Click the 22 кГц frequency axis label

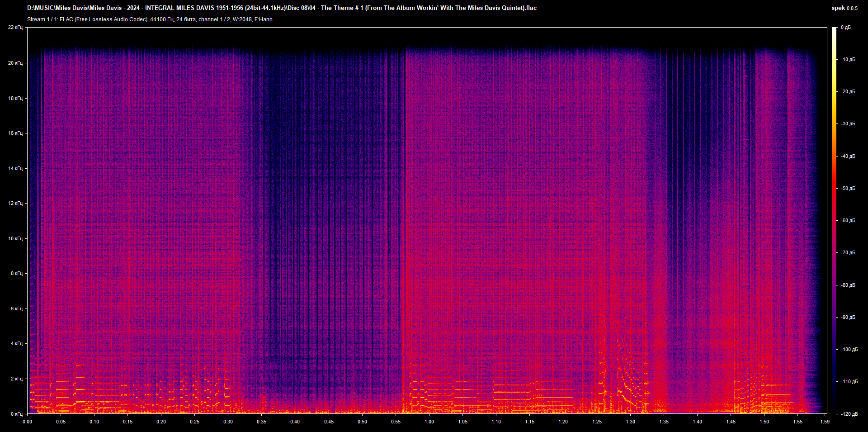click(x=15, y=28)
